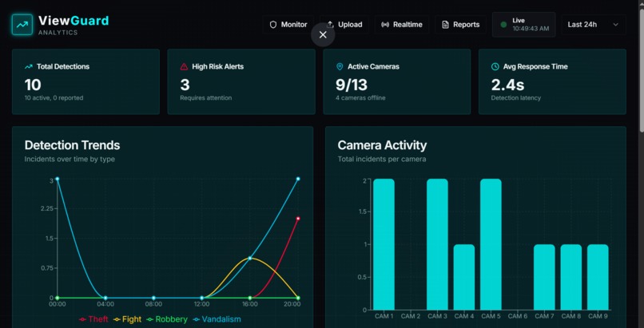This screenshot has height=328, width=644.
Task: Select the Total Detections card
Action: pos(85,81)
